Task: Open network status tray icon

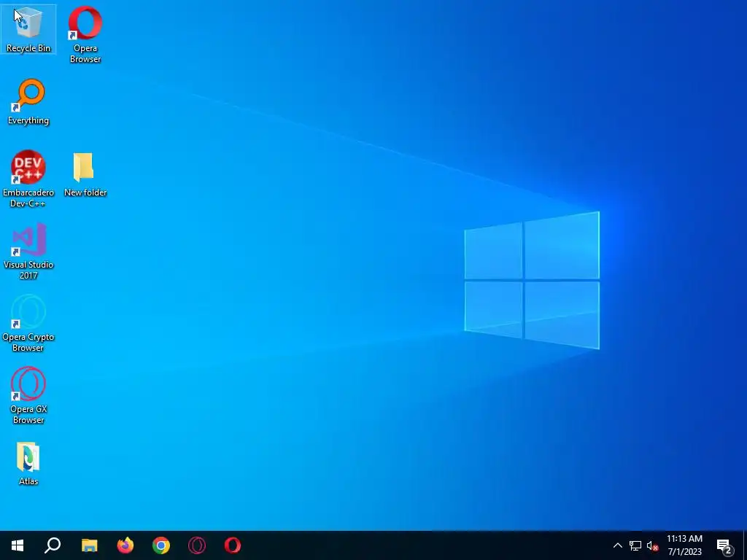Action: 635,545
